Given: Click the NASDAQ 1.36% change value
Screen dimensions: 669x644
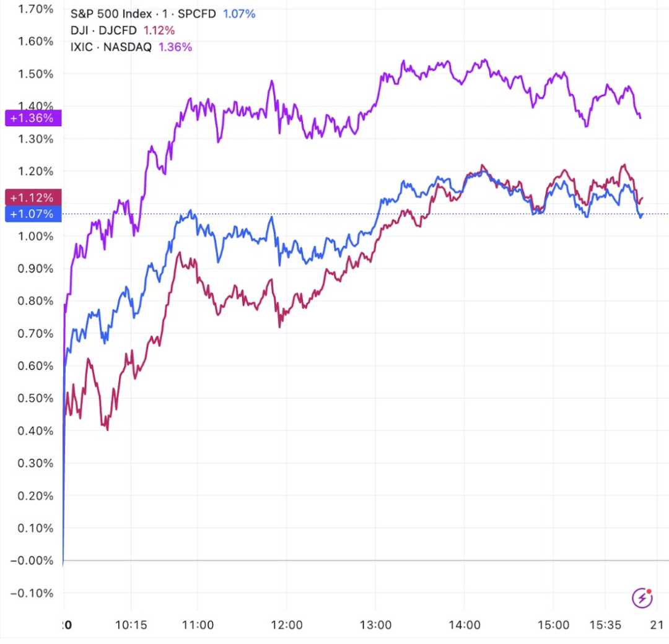Looking at the screenshot, I should 176,47.
